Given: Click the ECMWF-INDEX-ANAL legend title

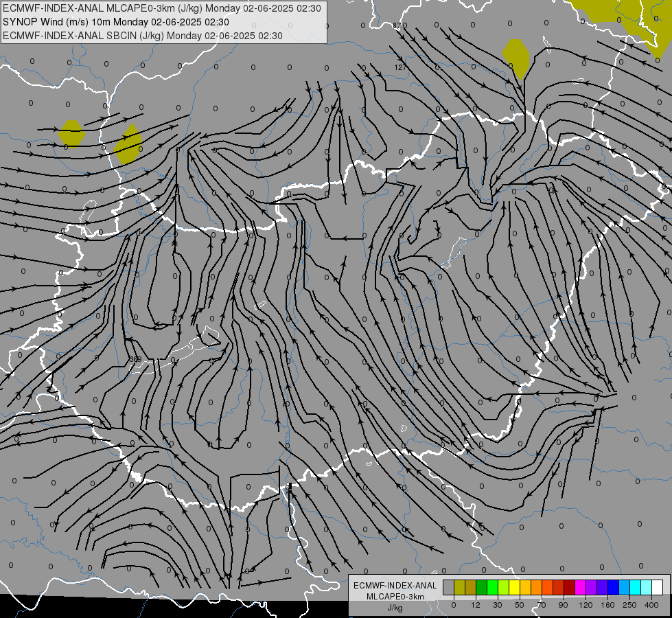Looking at the screenshot, I should click(x=395, y=586).
